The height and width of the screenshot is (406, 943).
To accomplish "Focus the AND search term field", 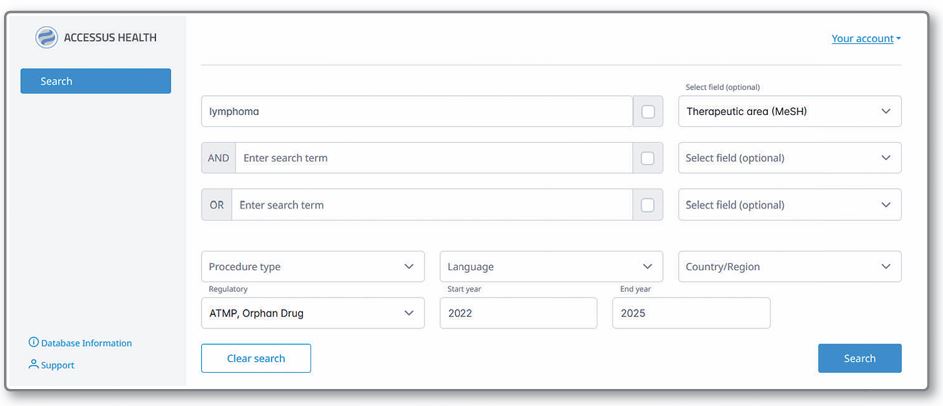I will click(433, 158).
